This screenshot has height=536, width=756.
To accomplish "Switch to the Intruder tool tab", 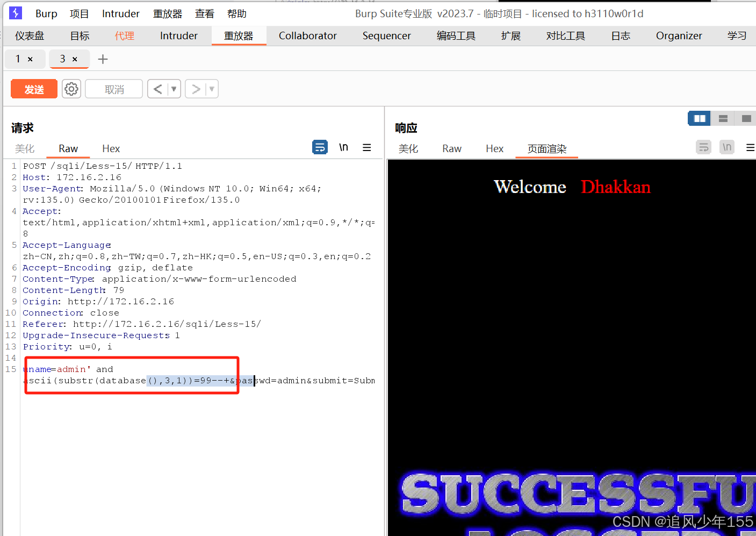I will pos(179,35).
